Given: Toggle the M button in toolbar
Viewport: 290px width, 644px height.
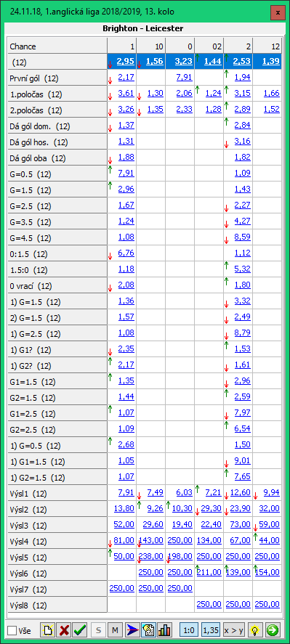Looking at the screenshot, I should [x=115, y=630].
